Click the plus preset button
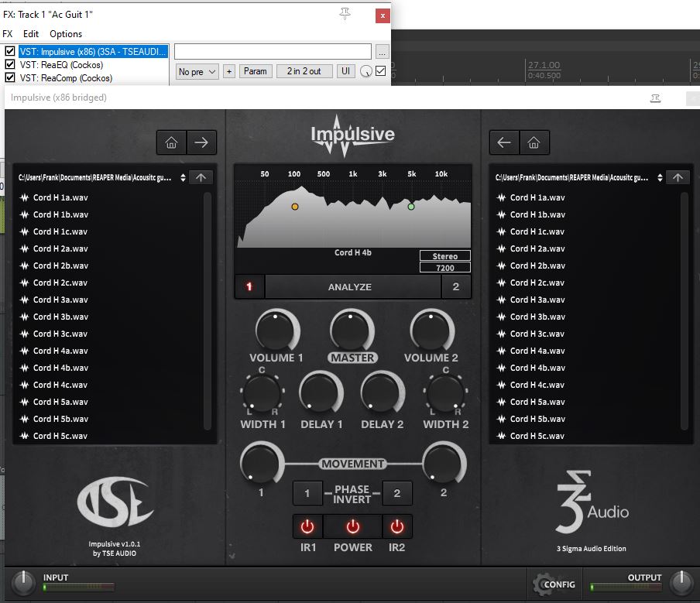 click(x=229, y=71)
